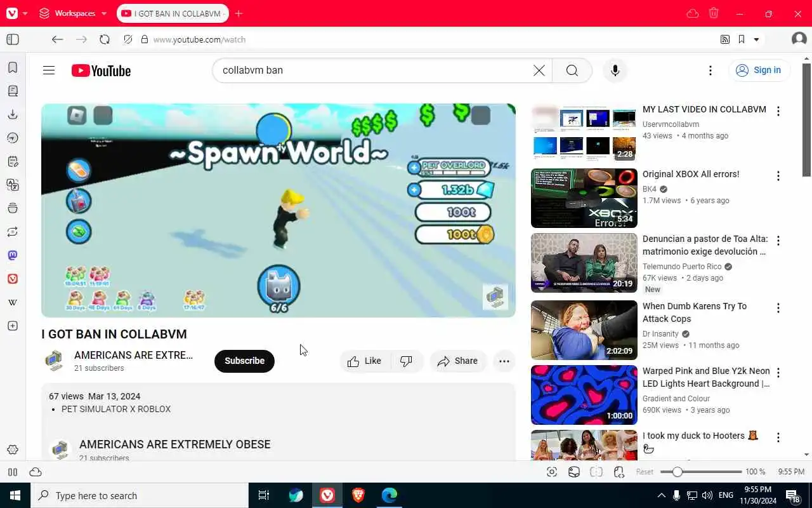Viewport: 812px width, 508px height.
Task: Open the Wikipedia web panel
Action: point(13,302)
